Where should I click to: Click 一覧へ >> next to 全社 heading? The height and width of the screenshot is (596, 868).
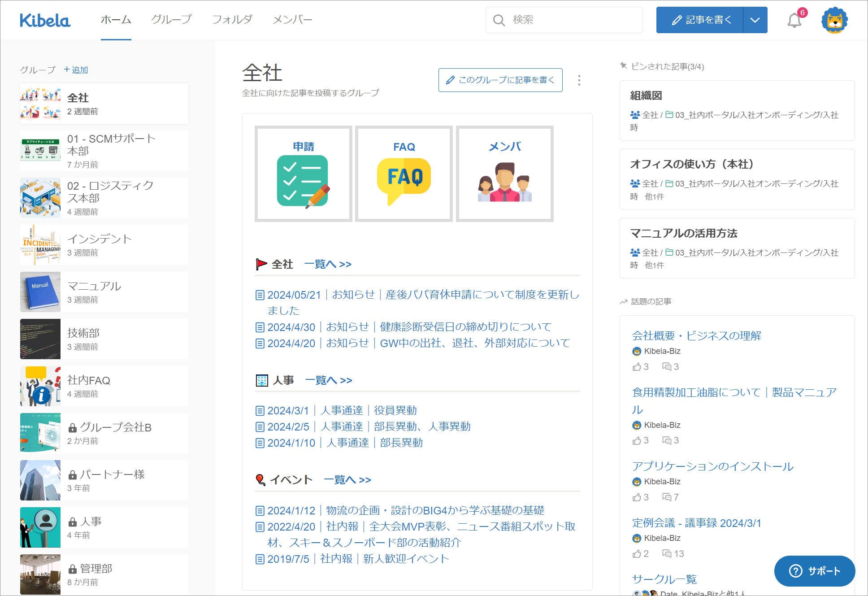click(328, 264)
